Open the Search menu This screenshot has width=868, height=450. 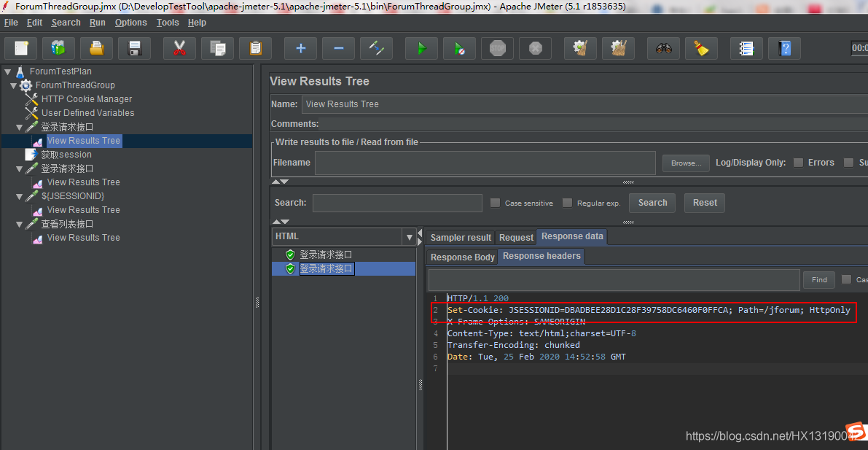tap(66, 23)
